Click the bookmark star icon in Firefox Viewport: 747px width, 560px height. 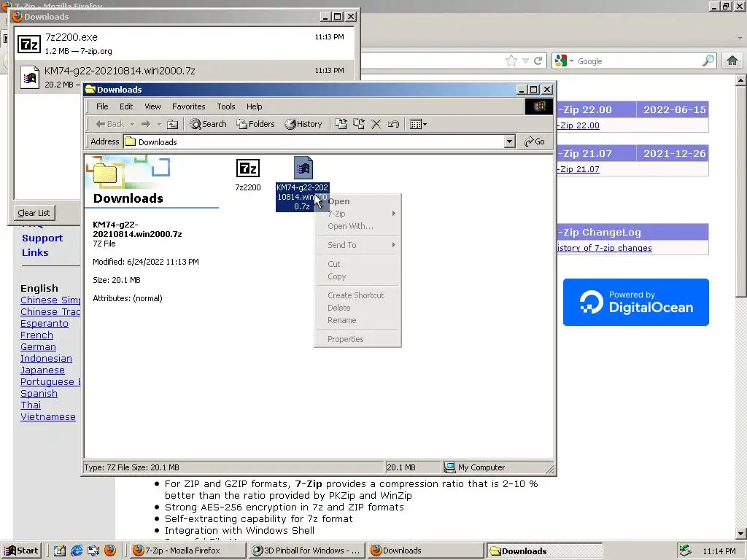(x=511, y=61)
